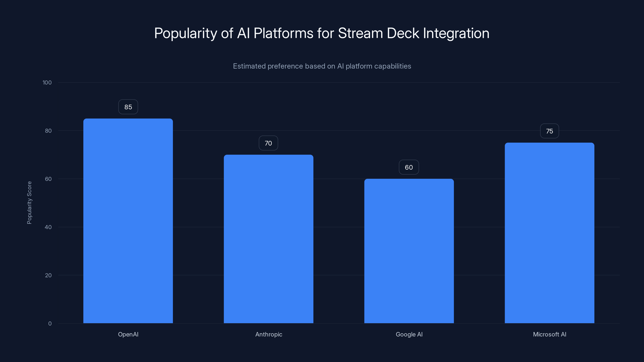Viewport: 644px width, 362px height.
Task: Click the subtitle about estimated preference
Action: click(x=322, y=66)
